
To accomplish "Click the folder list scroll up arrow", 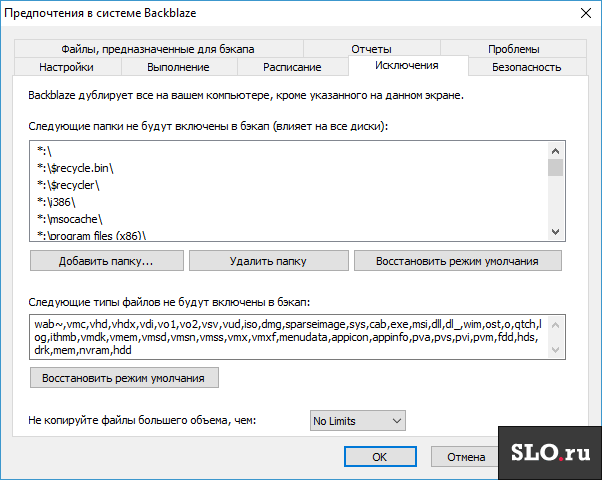I will 555,151.
